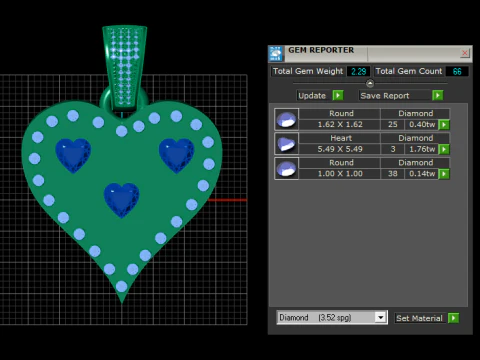Select the left blue heart gem on pendant
This screenshot has height=360, width=480.
click(73, 155)
